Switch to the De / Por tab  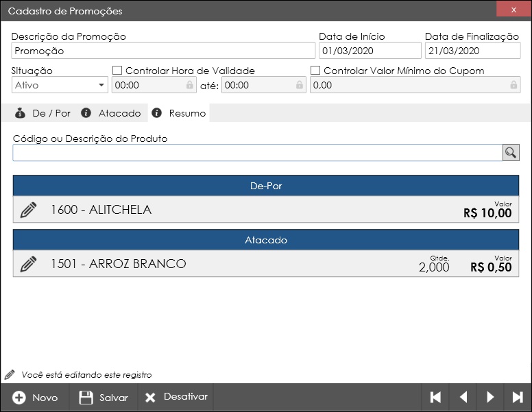pos(43,113)
